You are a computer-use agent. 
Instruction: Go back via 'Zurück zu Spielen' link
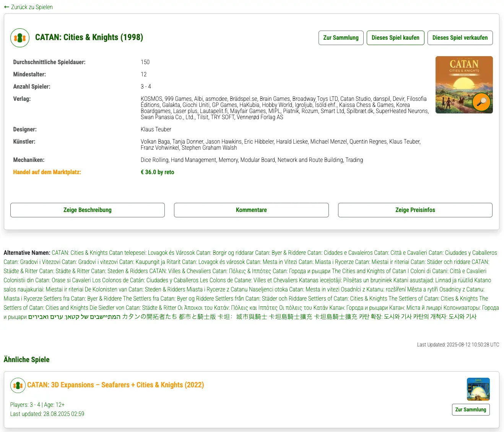(28, 7)
